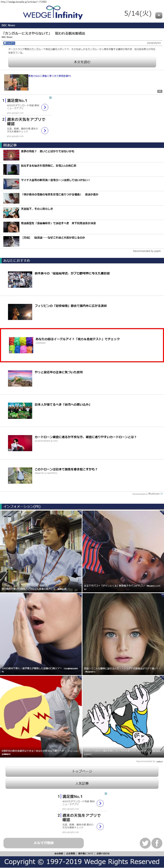
Task: Open AdChoices icon on ad above メルマガ登録
Action: tap(106, 794)
